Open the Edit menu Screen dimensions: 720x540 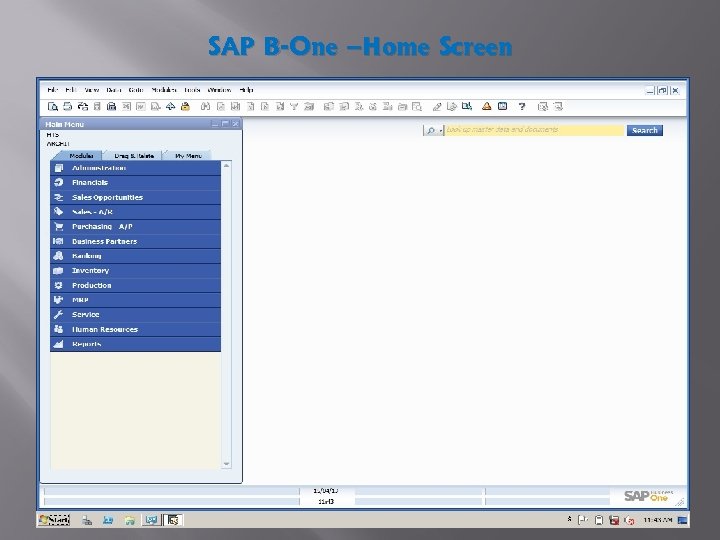point(71,90)
